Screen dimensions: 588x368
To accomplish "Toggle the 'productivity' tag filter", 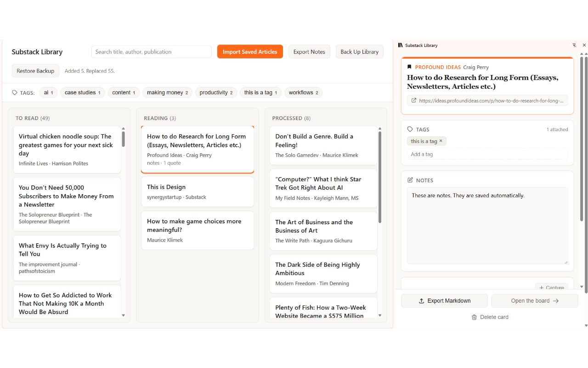I will pos(216,92).
